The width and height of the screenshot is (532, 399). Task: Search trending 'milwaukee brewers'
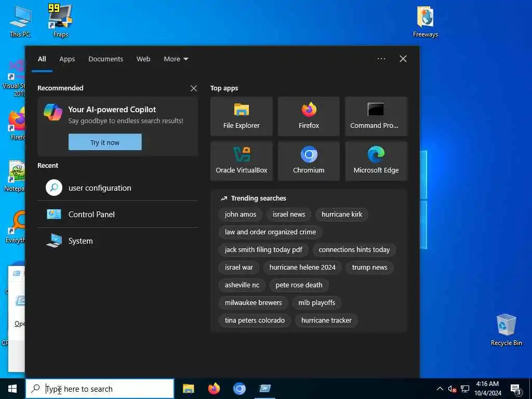tap(253, 303)
